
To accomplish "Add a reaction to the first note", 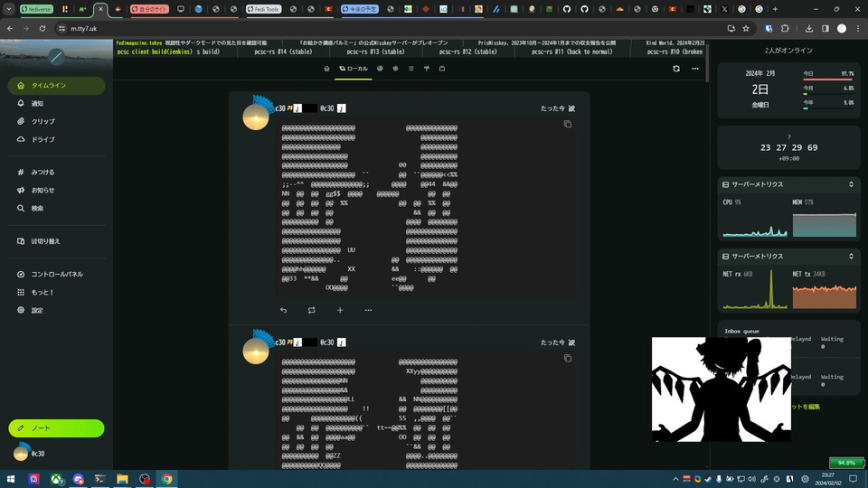I will (x=340, y=310).
